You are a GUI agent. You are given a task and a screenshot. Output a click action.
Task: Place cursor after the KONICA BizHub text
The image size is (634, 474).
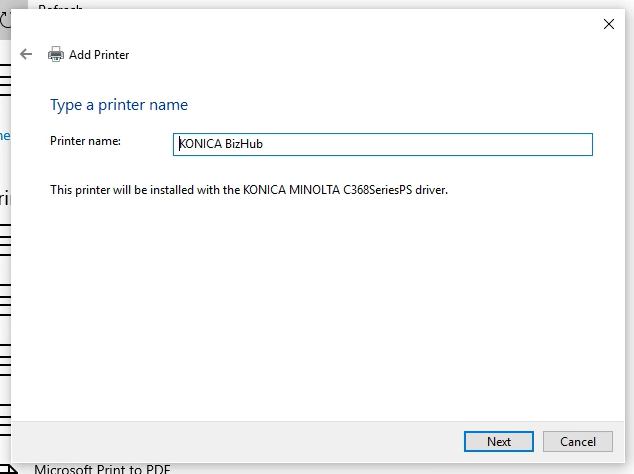point(265,144)
